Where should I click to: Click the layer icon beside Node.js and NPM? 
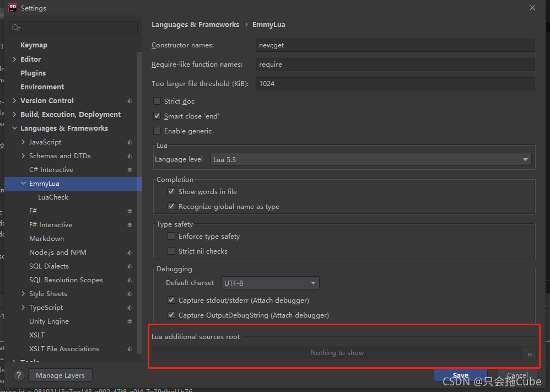pos(130,253)
